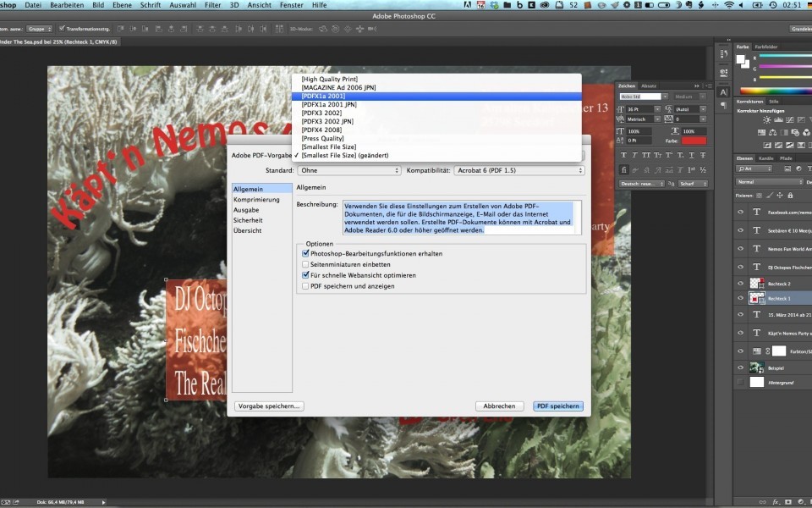Open the Kompatibilität dropdown
The height and width of the screenshot is (508, 812).
point(519,170)
